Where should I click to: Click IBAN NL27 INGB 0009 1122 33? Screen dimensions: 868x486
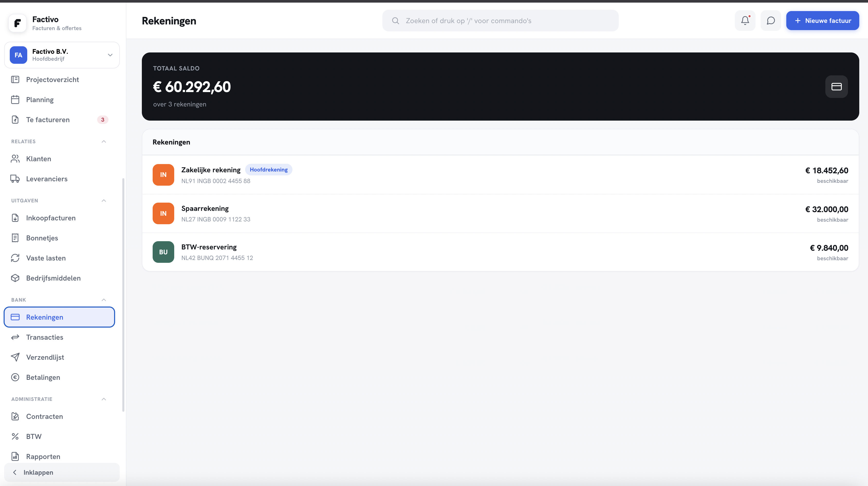point(216,219)
